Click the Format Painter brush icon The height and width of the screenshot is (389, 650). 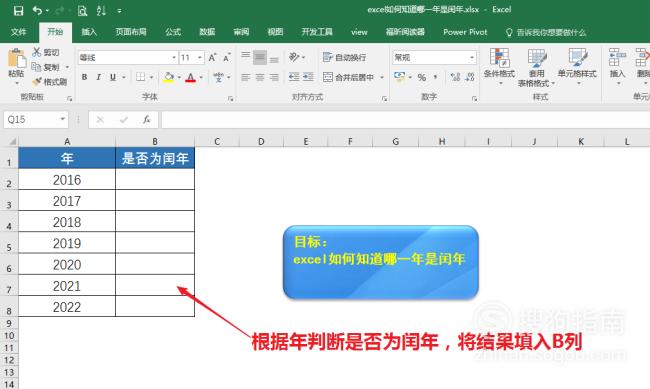[x=37, y=82]
